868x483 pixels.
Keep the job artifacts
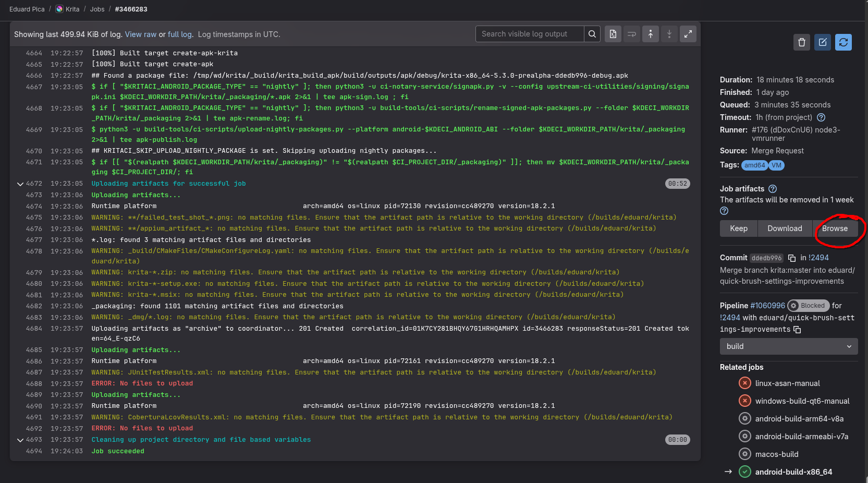pyautogui.click(x=738, y=228)
